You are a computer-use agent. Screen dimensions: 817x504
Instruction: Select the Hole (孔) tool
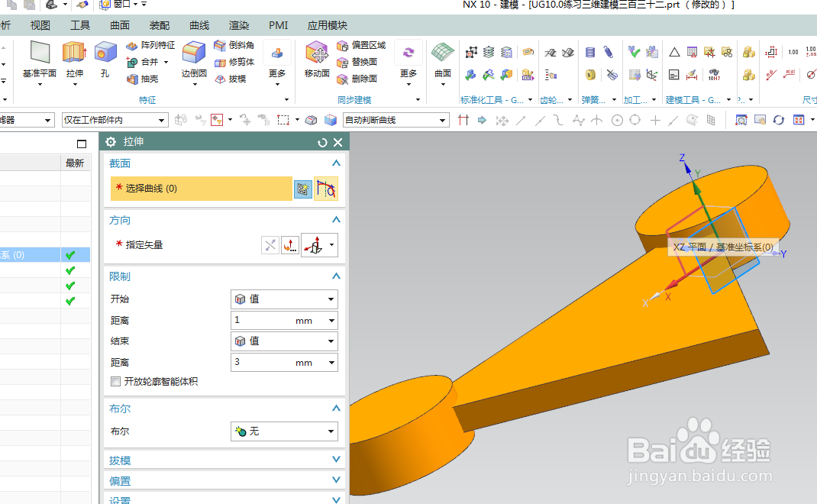pyautogui.click(x=105, y=60)
